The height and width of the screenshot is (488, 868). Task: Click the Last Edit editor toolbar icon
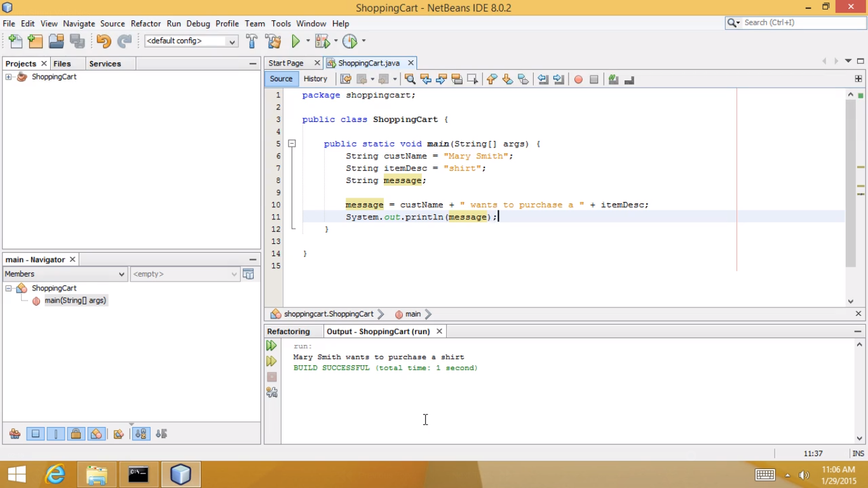(x=346, y=79)
